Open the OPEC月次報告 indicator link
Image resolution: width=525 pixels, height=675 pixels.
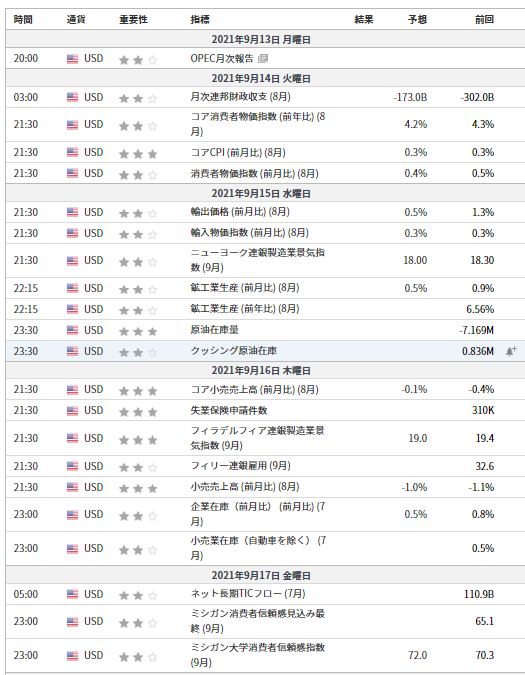tap(222, 59)
